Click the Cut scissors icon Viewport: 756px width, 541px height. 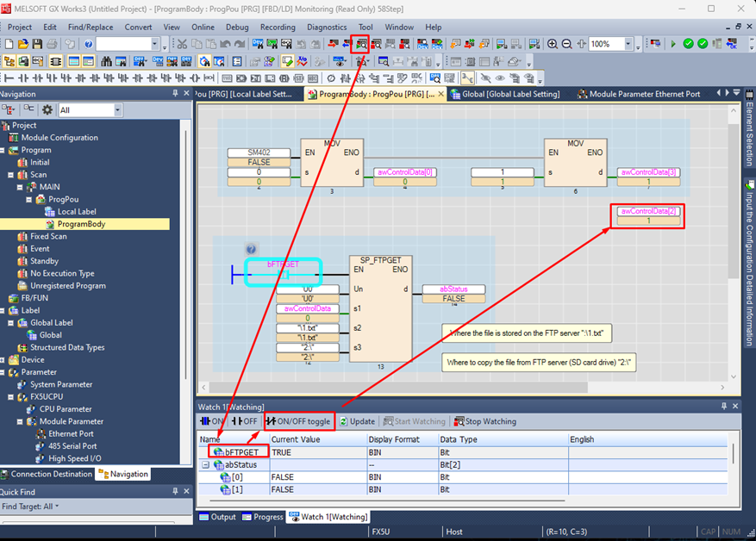(x=182, y=44)
